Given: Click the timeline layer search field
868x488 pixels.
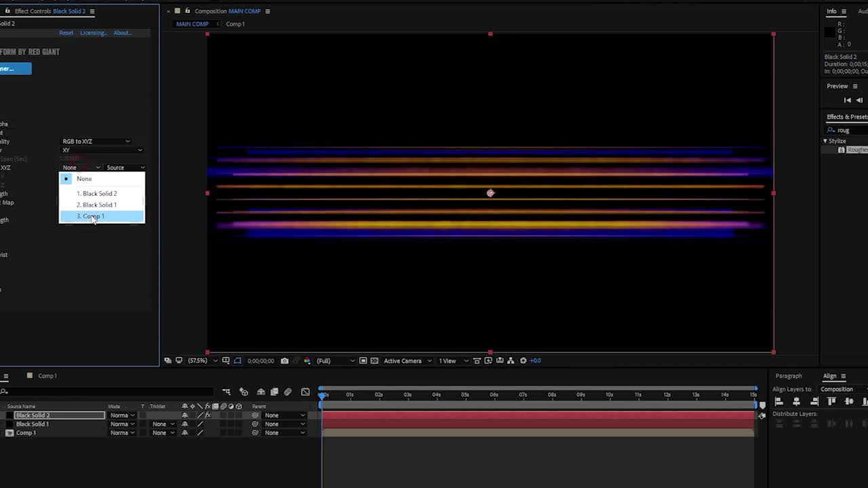Looking at the screenshot, I should 108,392.
